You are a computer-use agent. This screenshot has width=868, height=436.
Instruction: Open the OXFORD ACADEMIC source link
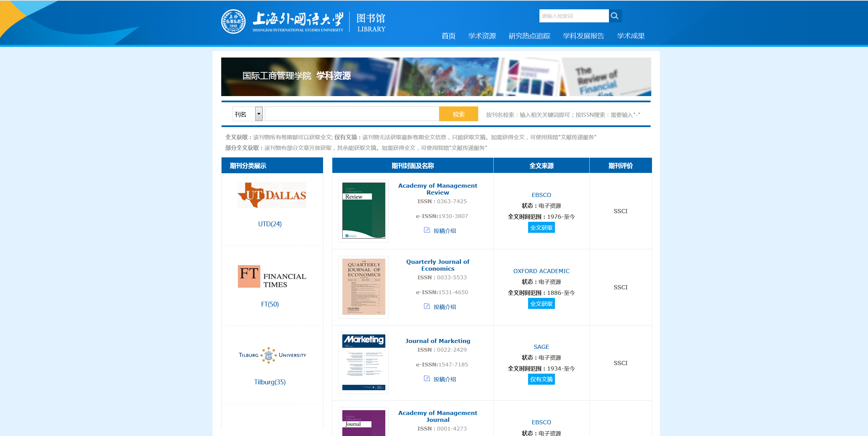tap(541, 271)
